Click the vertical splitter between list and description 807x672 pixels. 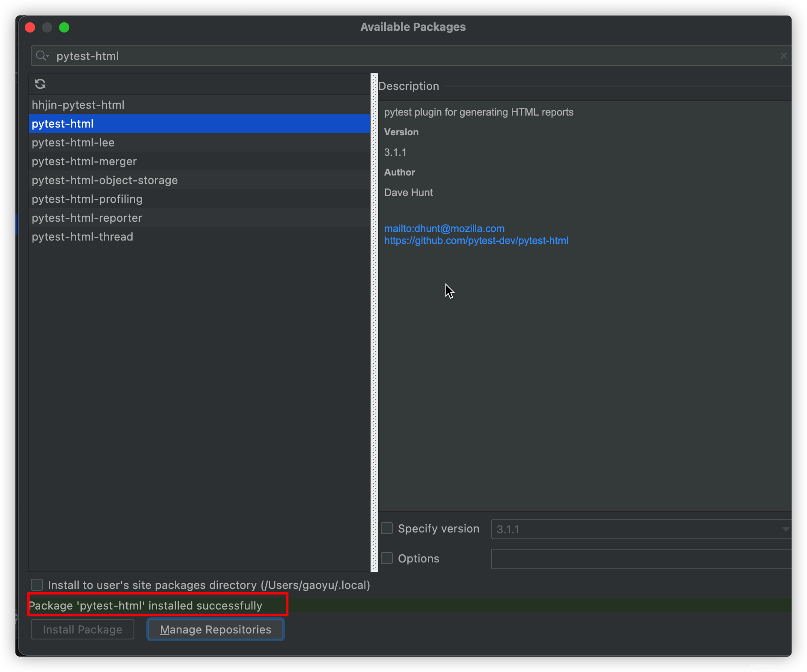(x=374, y=322)
